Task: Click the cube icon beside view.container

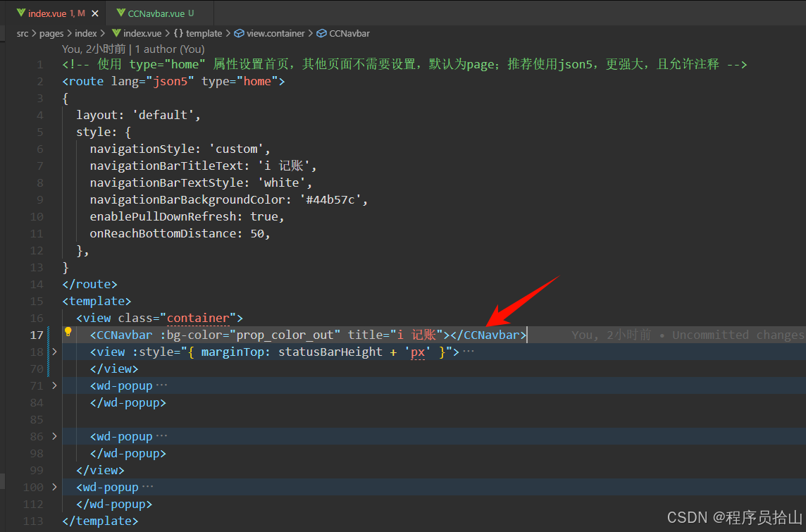Action: tap(239, 33)
